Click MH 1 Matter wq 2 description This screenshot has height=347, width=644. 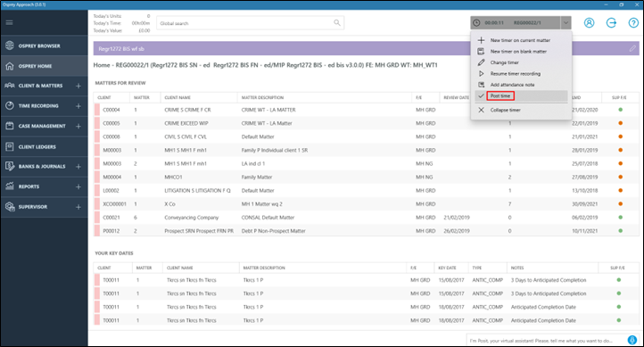click(261, 204)
